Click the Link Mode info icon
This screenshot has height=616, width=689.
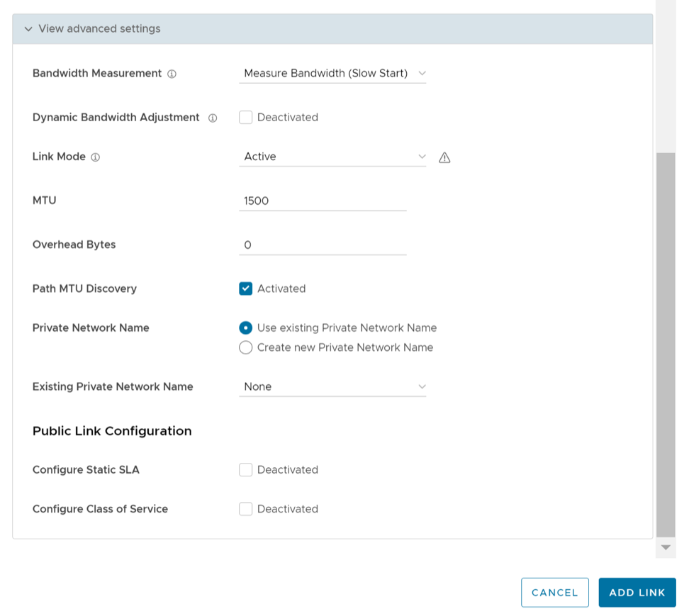pos(96,157)
